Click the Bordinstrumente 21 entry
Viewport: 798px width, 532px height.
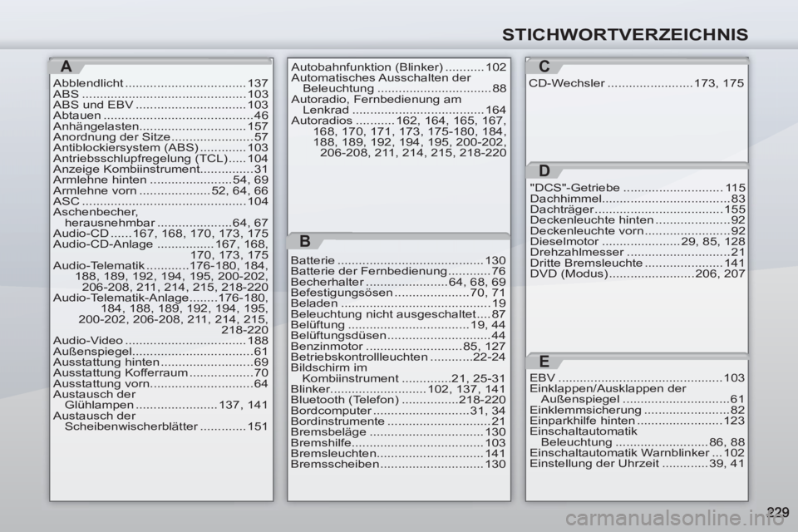coord(398,421)
